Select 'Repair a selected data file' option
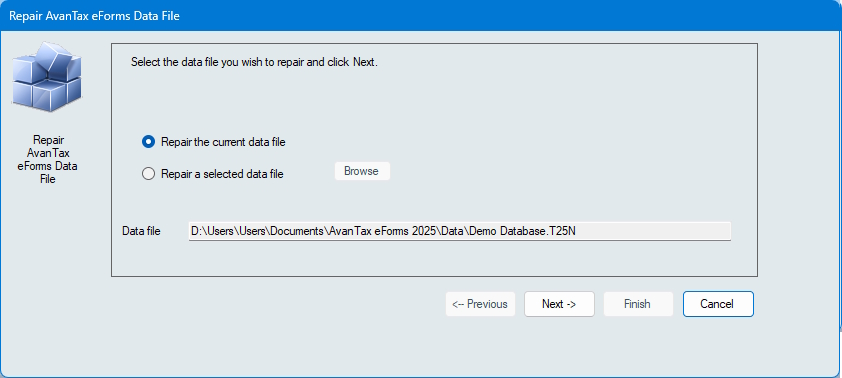 (213, 174)
